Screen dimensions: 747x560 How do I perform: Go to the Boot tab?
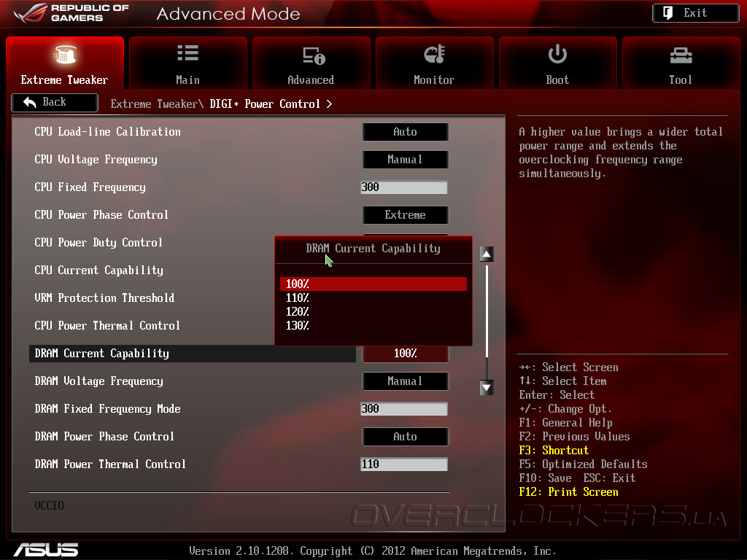pos(557,63)
